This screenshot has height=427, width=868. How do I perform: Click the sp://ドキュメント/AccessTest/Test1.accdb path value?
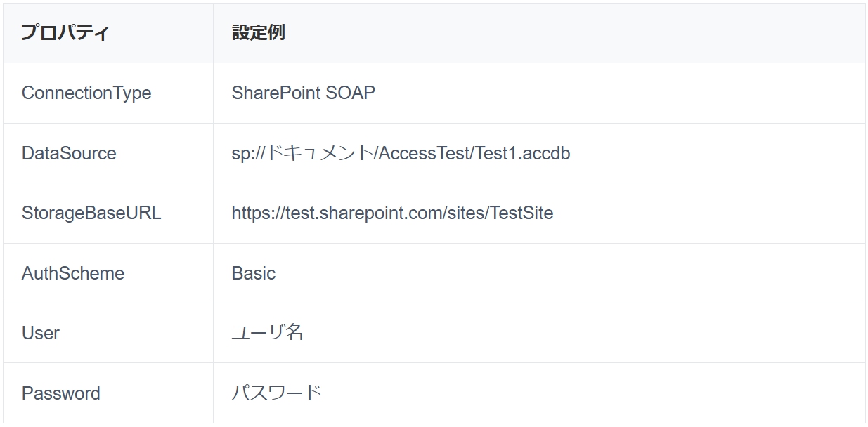tap(401, 153)
